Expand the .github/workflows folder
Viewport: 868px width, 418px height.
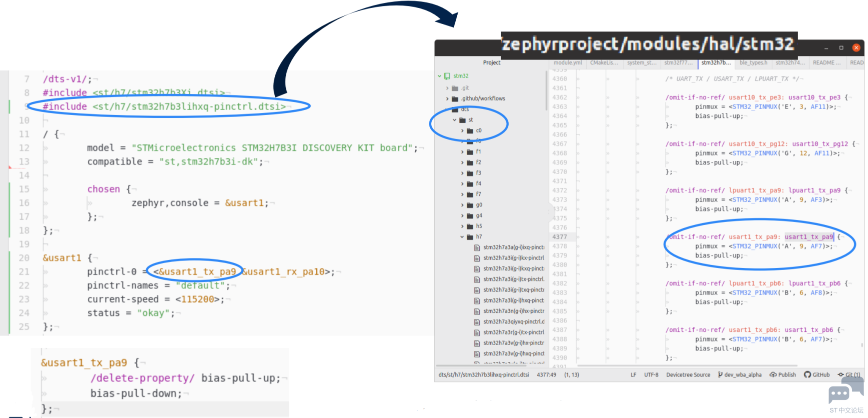[447, 98]
